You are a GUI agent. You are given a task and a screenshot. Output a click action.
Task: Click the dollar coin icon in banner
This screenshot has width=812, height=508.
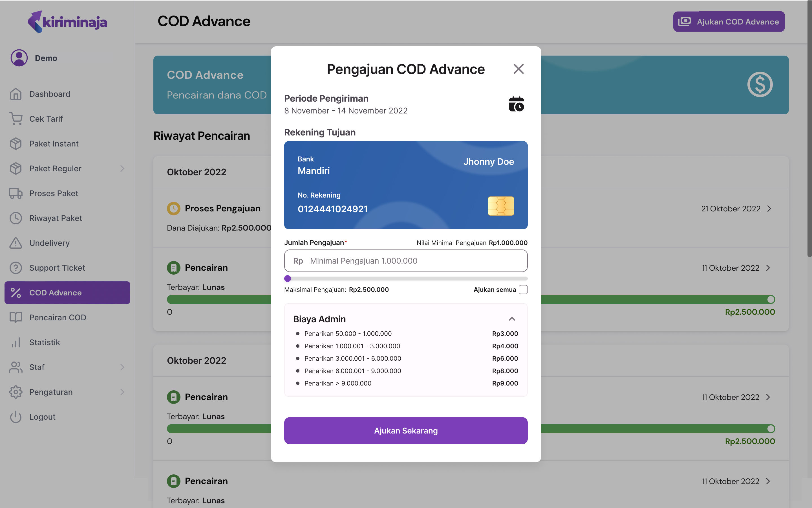[760, 84]
